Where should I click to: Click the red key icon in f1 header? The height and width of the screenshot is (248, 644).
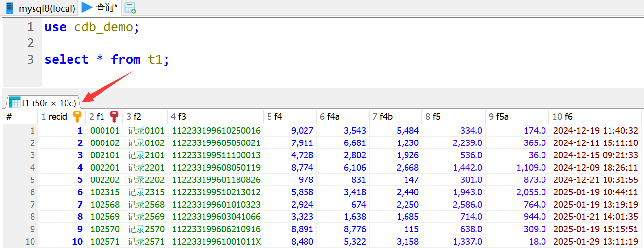click(114, 117)
